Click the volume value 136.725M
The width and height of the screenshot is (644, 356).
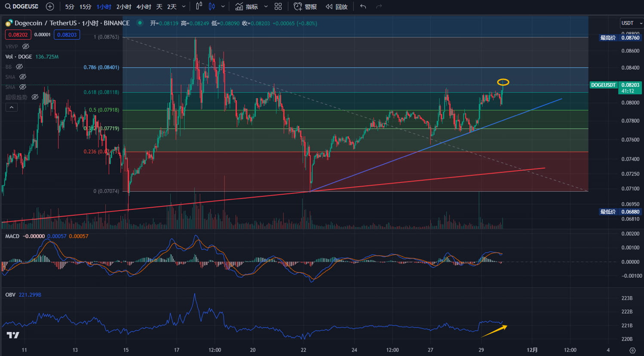point(47,57)
